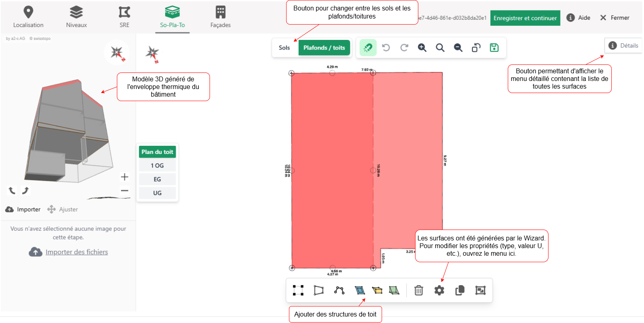Click bottom-left corner vertex of roof
The width and height of the screenshot is (644, 323).
(x=292, y=268)
